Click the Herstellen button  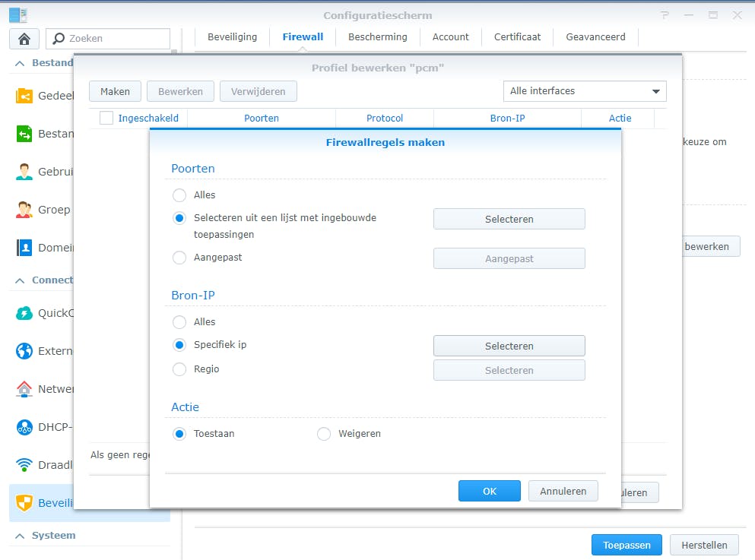coord(704,545)
